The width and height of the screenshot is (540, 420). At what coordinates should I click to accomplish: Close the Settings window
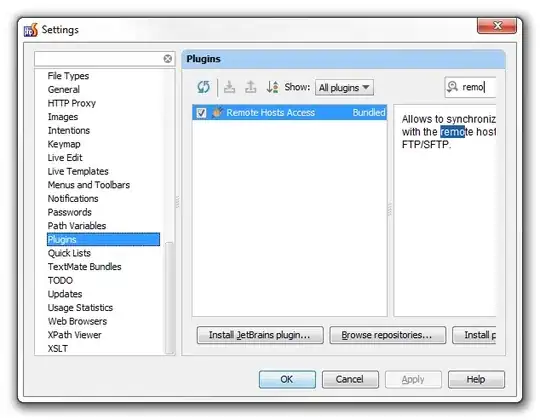coord(497,25)
